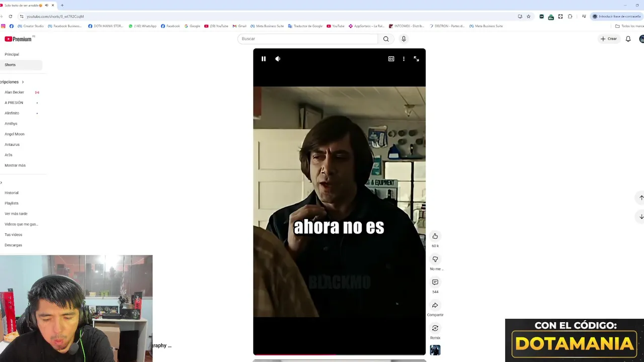Bookmark this page with the star
This screenshot has height=362, width=644.
[x=528, y=16]
